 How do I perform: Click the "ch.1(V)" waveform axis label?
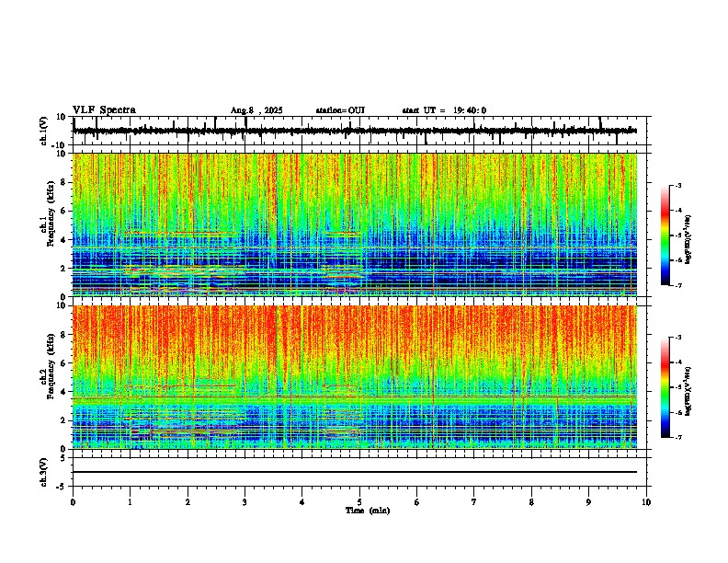(44, 131)
